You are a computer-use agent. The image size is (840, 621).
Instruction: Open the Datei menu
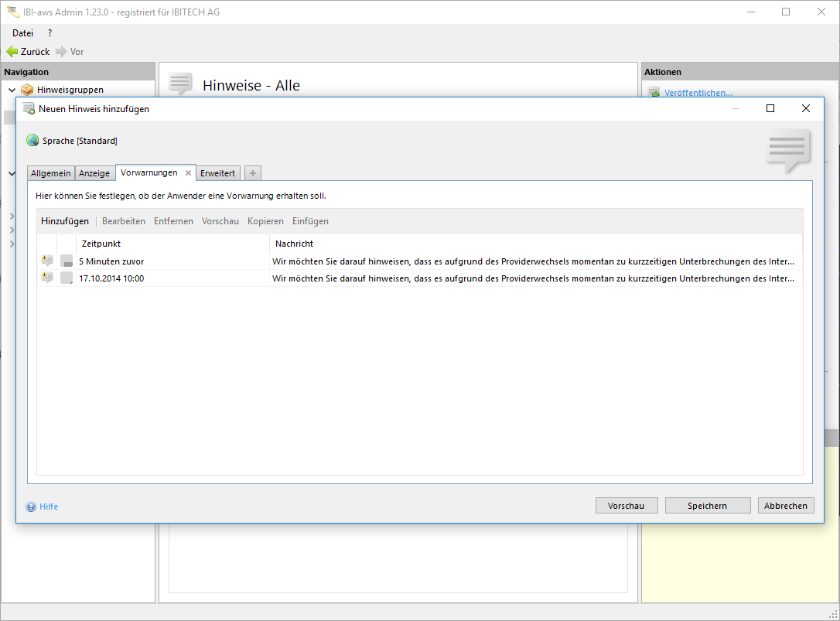[x=22, y=33]
